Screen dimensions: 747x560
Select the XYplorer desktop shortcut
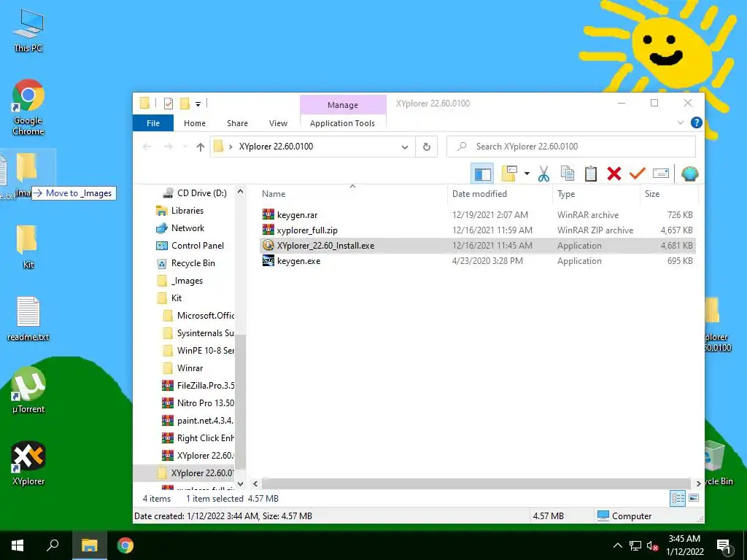tap(28, 464)
